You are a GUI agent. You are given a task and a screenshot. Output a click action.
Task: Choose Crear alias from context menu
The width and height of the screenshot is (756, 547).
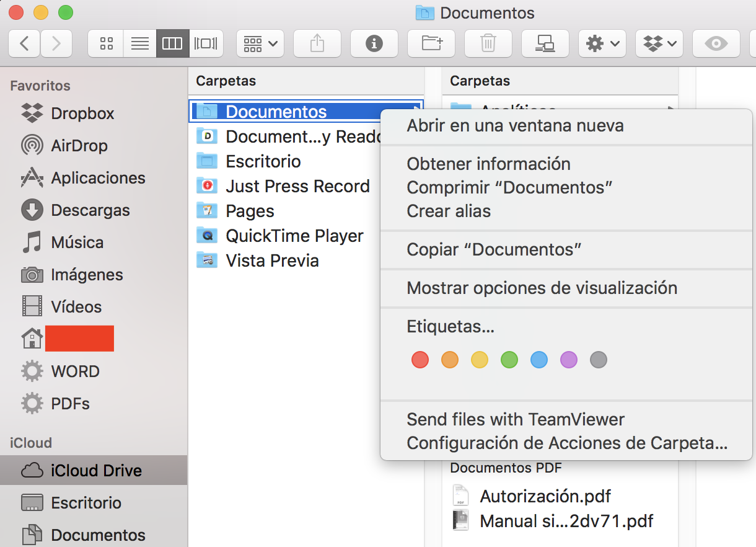click(x=566, y=211)
